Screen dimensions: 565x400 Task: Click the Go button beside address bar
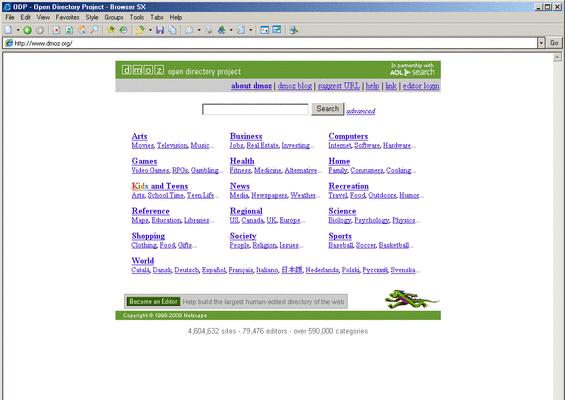pyautogui.click(x=554, y=43)
